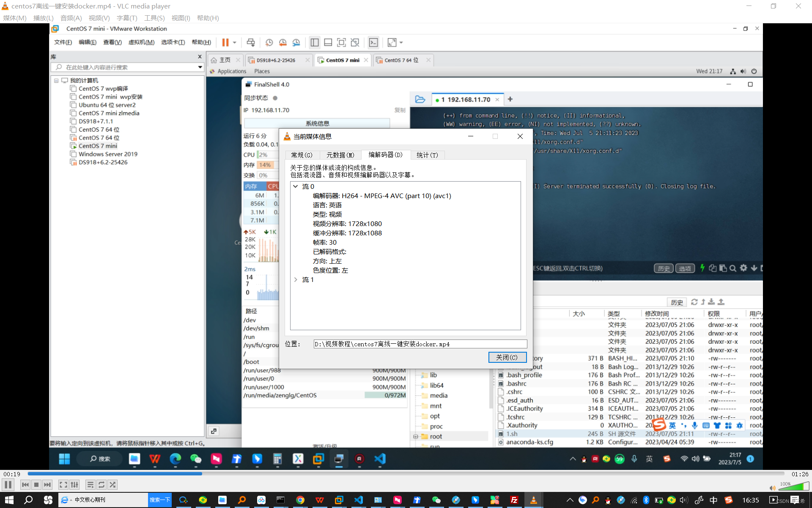Open the 音频(A) menu
Viewport: 812px width, 508px height.
click(x=71, y=18)
